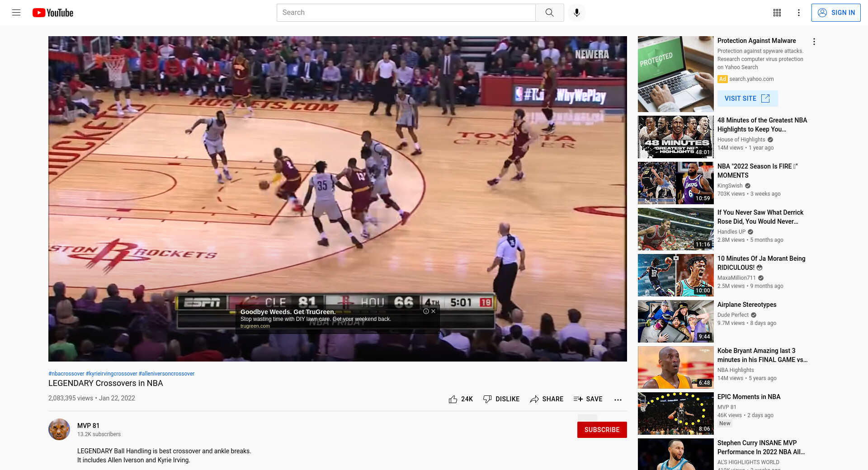Open Handles UP channel name
The width and height of the screenshot is (868, 470).
731,232
